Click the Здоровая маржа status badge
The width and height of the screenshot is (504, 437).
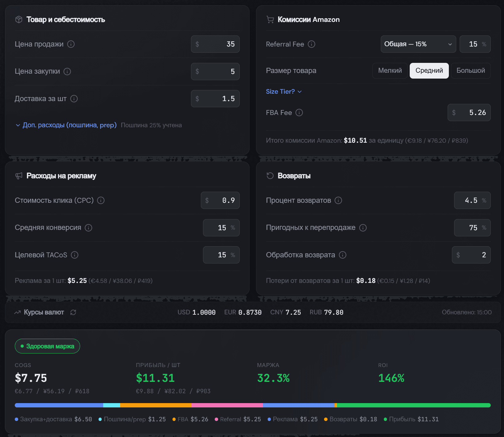pyautogui.click(x=47, y=346)
